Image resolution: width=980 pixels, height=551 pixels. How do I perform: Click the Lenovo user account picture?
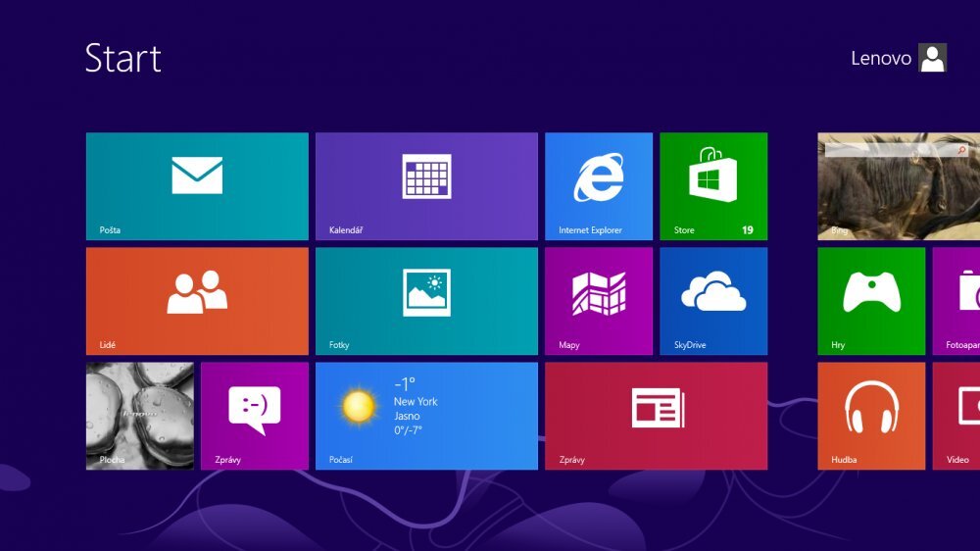click(933, 58)
